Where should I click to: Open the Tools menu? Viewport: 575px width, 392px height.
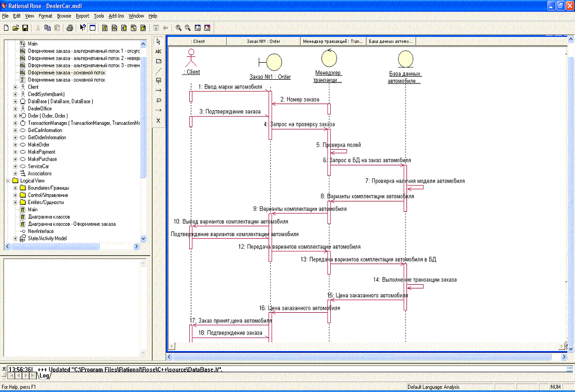99,16
